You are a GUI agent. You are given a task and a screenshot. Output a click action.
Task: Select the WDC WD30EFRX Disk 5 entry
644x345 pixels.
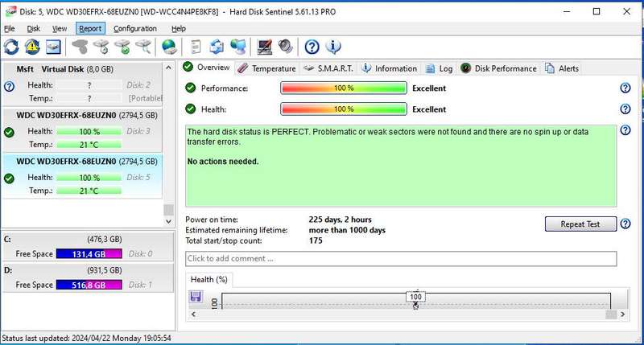coord(83,176)
